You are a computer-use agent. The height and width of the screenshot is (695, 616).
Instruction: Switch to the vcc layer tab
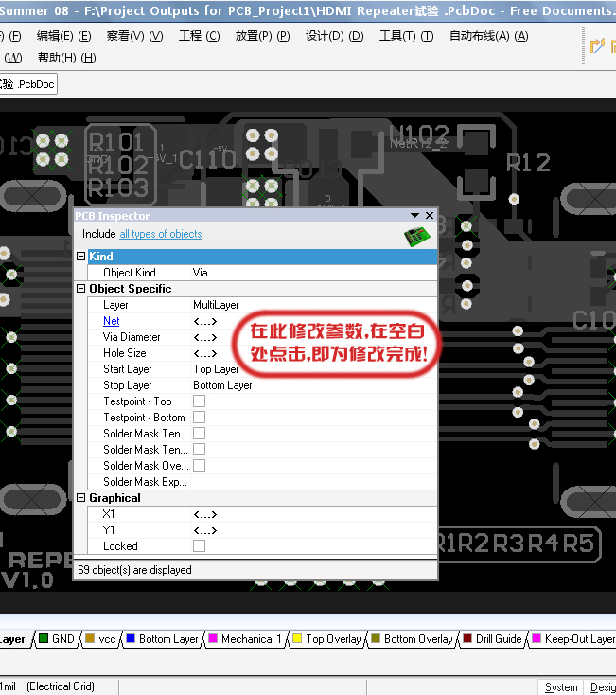click(x=101, y=639)
